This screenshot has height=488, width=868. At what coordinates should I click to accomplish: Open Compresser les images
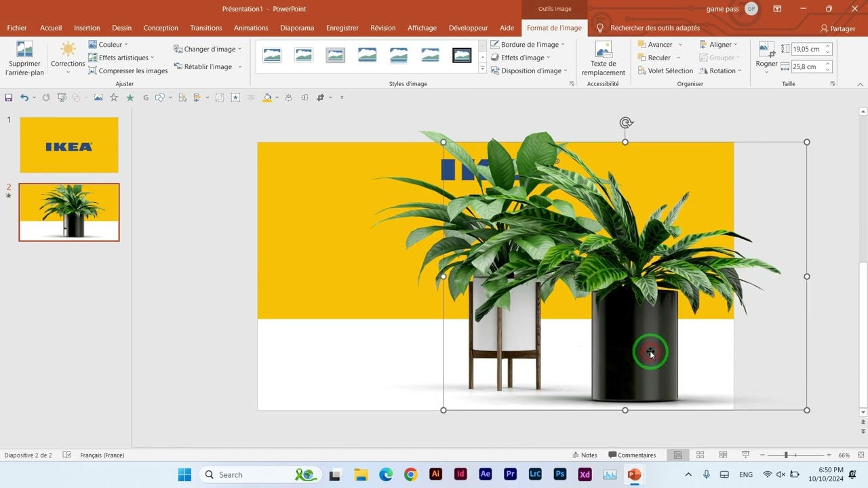pos(128,70)
